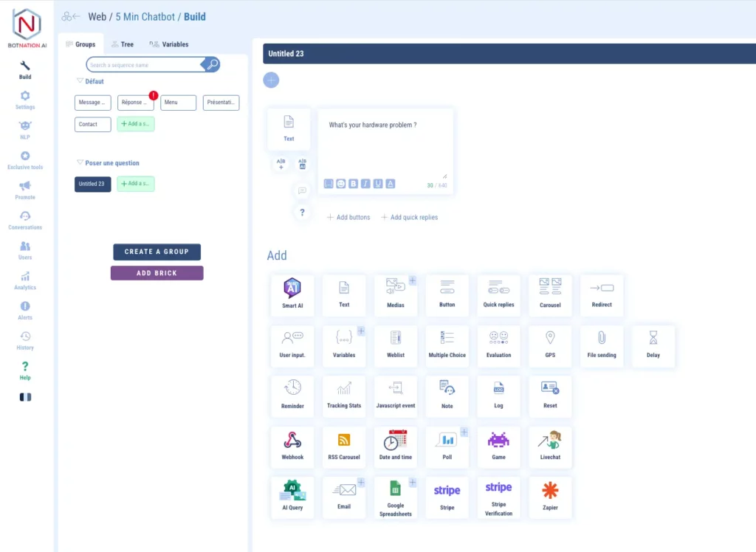Viewport: 756px width, 552px height.
Task: Click Add quick replies
Action: click(x=410, y=217)
